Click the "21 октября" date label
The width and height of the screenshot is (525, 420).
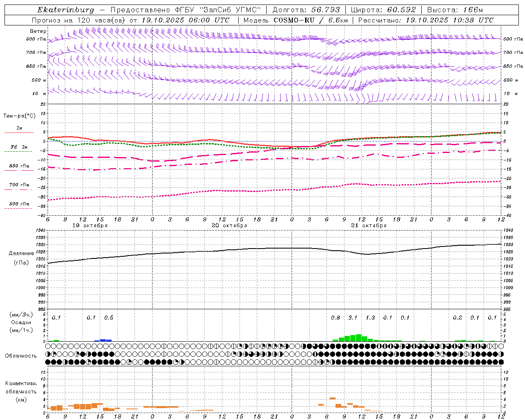tap(369, 226)
